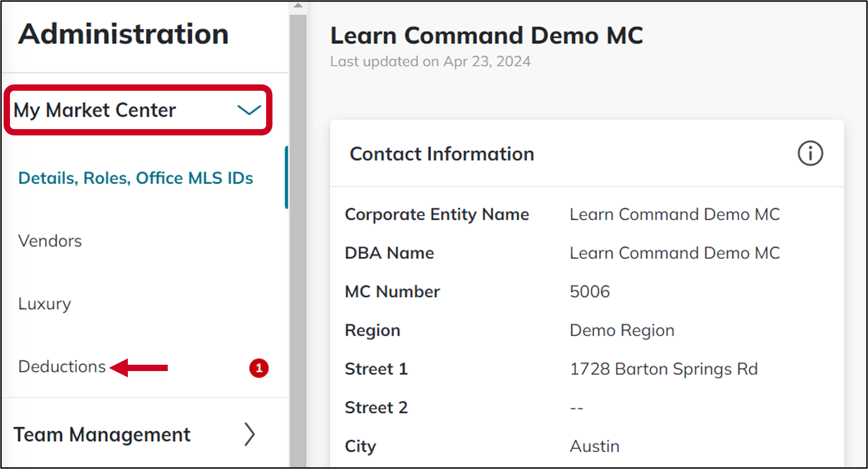Click the Contact Information card heading

coord(442,154)
